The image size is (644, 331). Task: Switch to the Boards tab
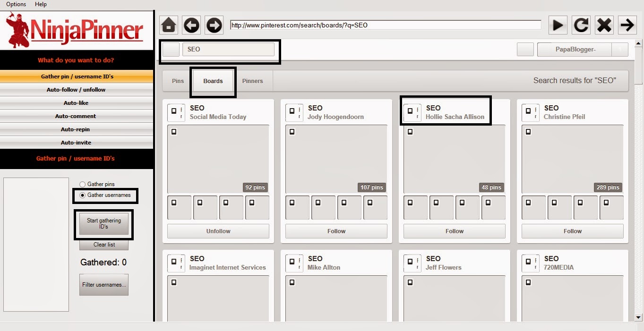213,81
